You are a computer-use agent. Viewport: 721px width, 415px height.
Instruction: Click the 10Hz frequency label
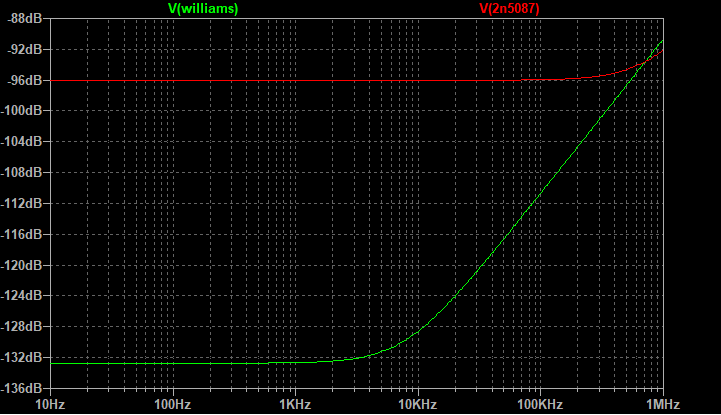tap(50, 404)
